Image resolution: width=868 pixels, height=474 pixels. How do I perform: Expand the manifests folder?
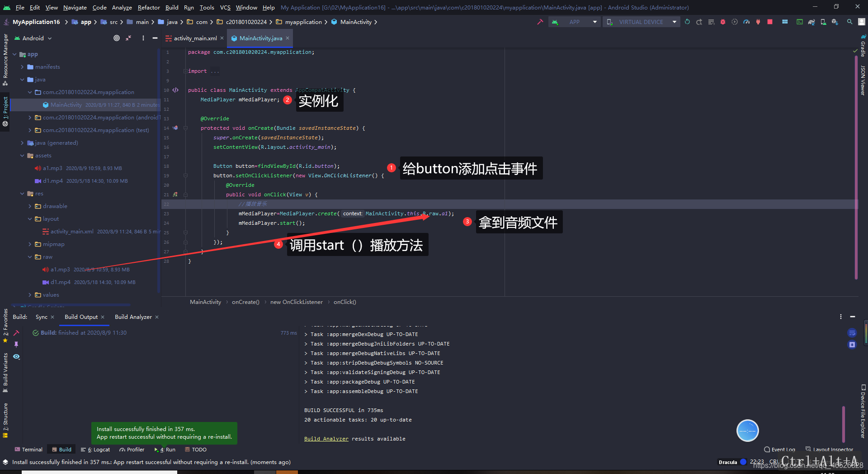coord(22,67)
